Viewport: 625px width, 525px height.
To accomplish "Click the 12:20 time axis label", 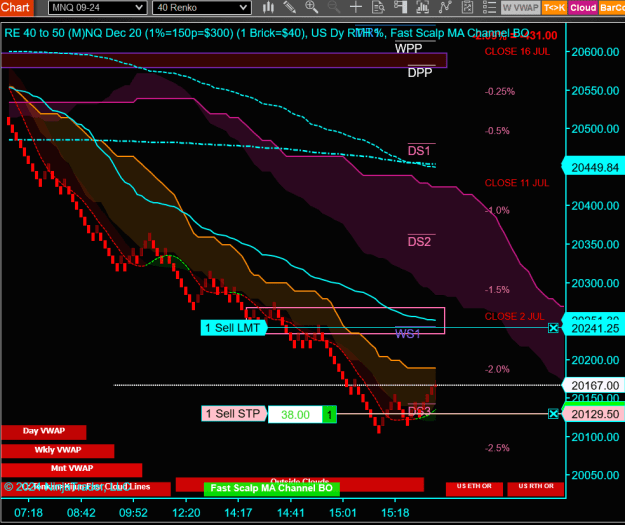I will pos(186,513).
